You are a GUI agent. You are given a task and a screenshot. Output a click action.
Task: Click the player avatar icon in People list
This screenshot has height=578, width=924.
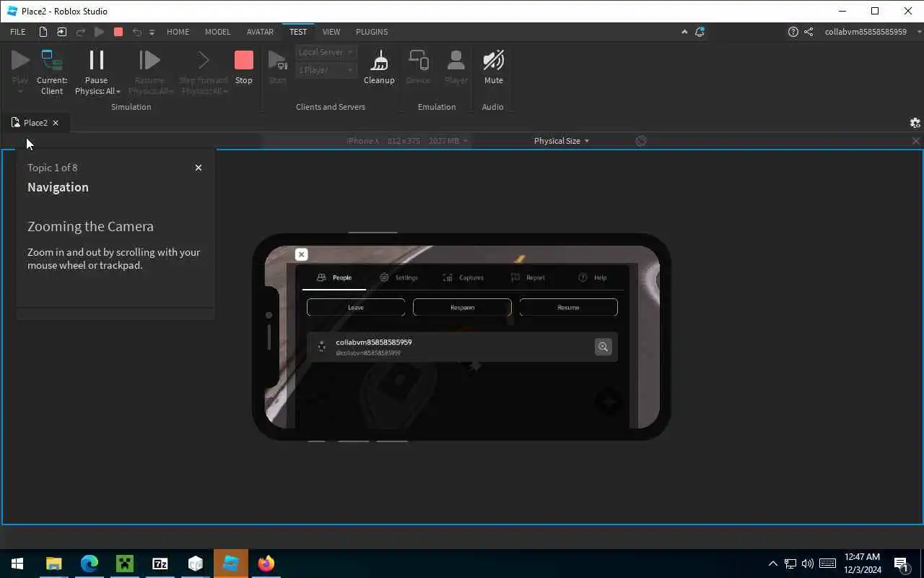coord(321,347)
